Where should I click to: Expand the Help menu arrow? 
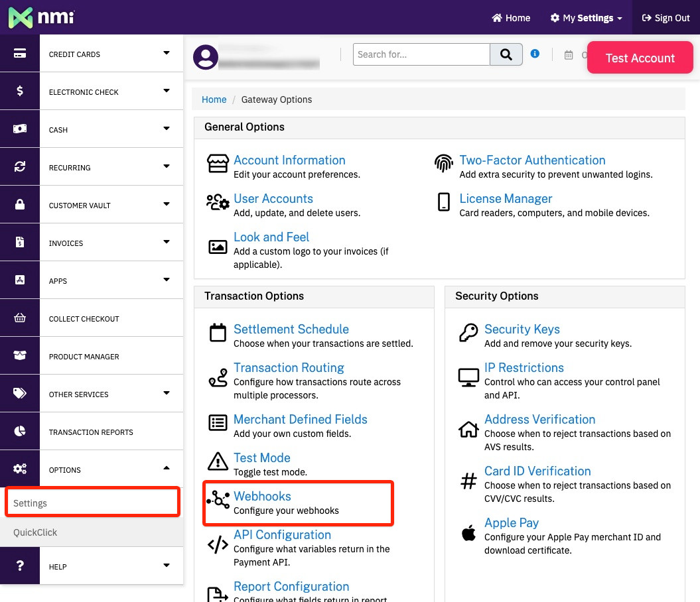click(167, 565)
